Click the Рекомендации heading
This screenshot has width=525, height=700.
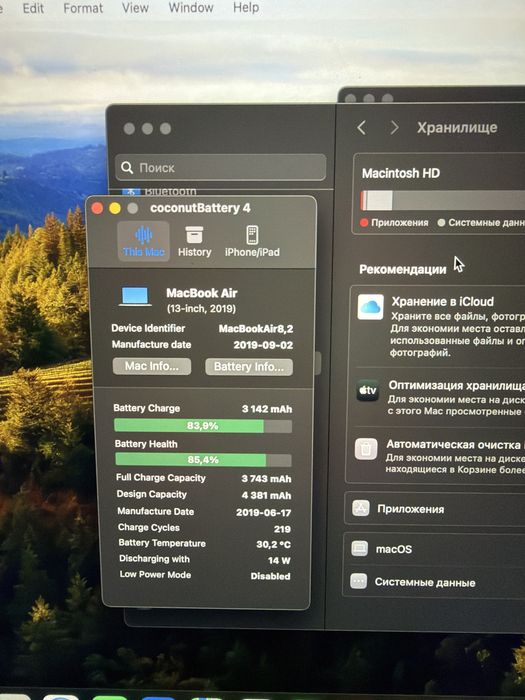pyautogui.click(x=403, y=269)
